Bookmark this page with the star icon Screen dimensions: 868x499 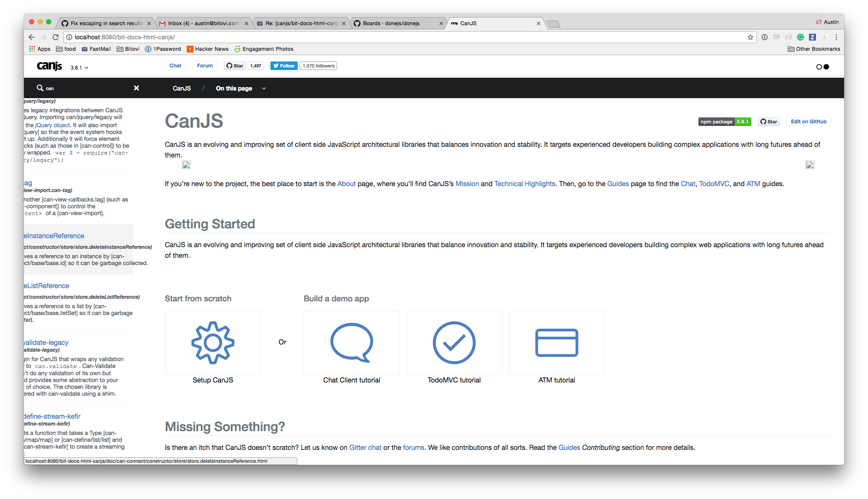pos(751,37)
